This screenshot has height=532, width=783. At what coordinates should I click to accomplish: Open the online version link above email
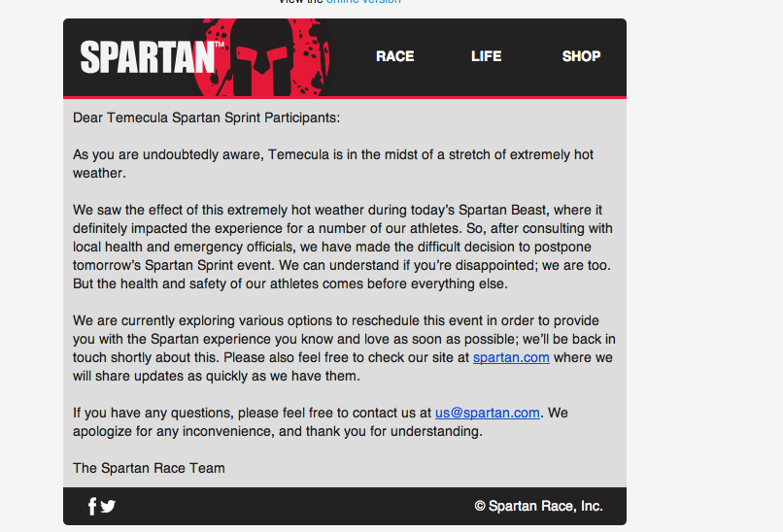coord(363,3)
